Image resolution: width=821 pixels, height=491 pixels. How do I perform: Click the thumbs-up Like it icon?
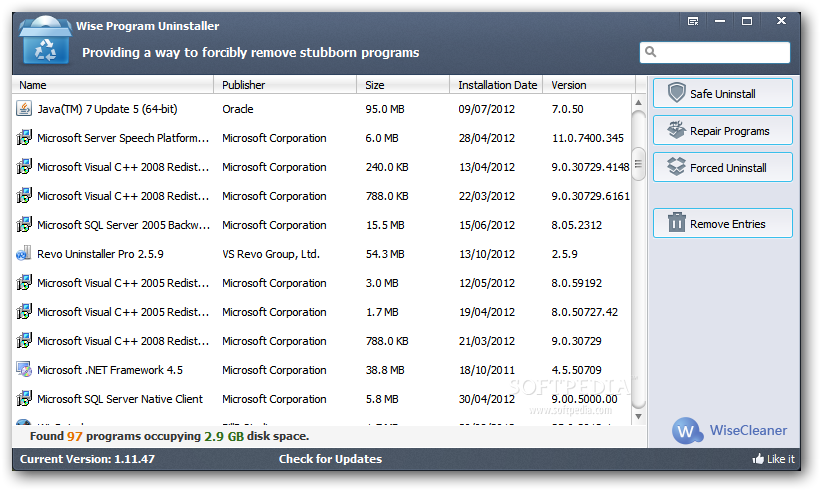tap(757, 459)
